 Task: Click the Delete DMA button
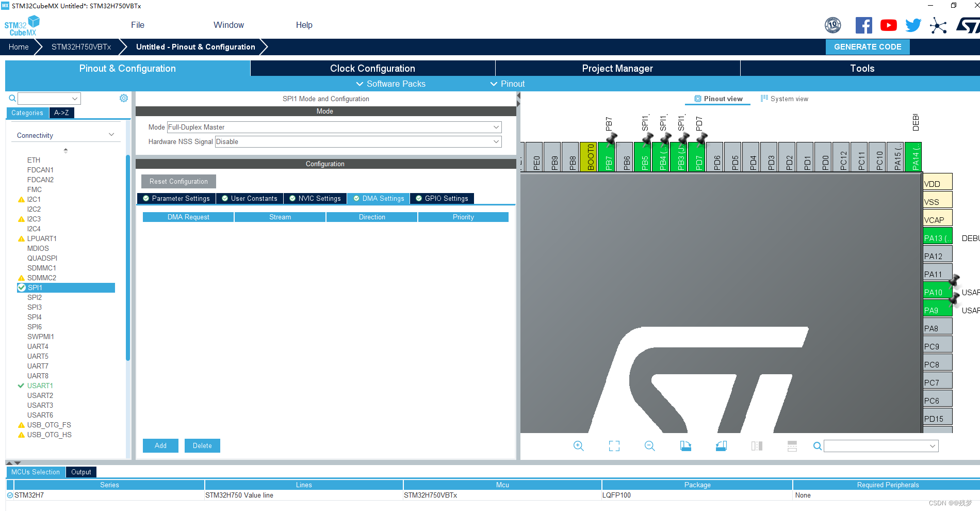click(202, 445)
